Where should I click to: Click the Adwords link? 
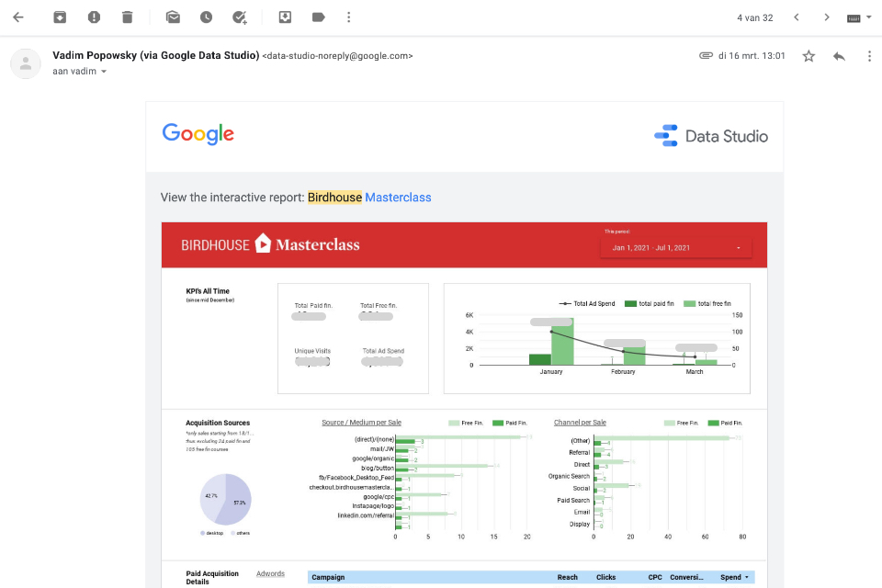coord(270,574)
